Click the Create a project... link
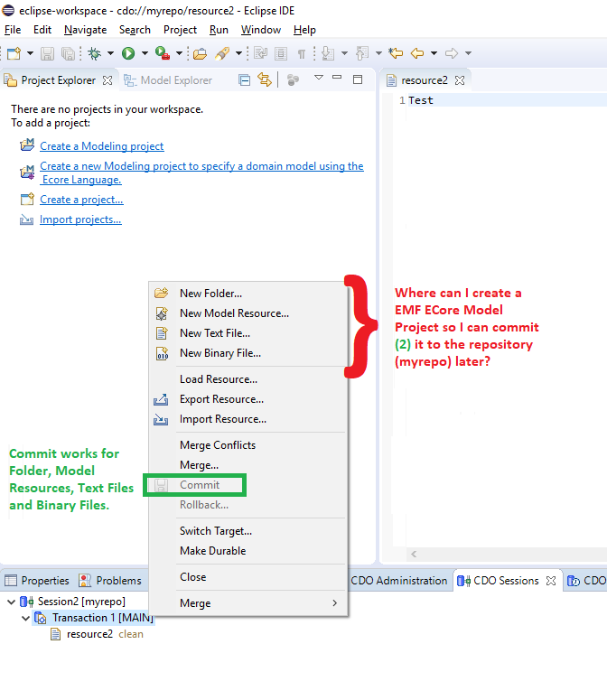This screenshot has height=700, width=607. coord(81,200)
